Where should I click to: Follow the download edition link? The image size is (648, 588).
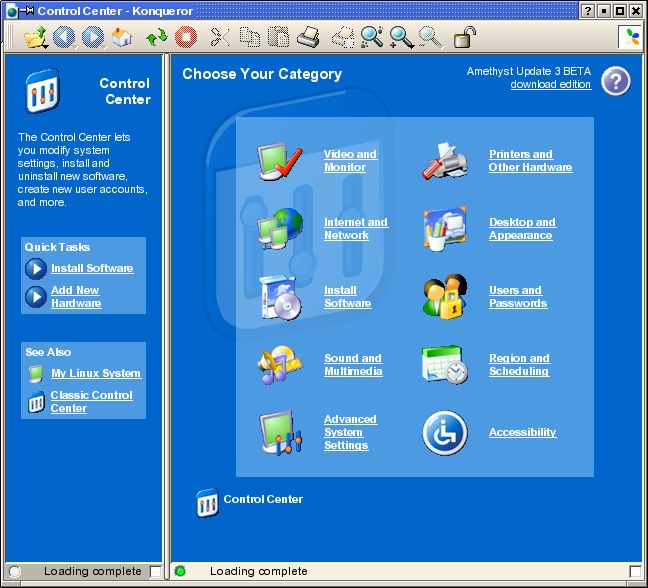(x=550, y=84)
